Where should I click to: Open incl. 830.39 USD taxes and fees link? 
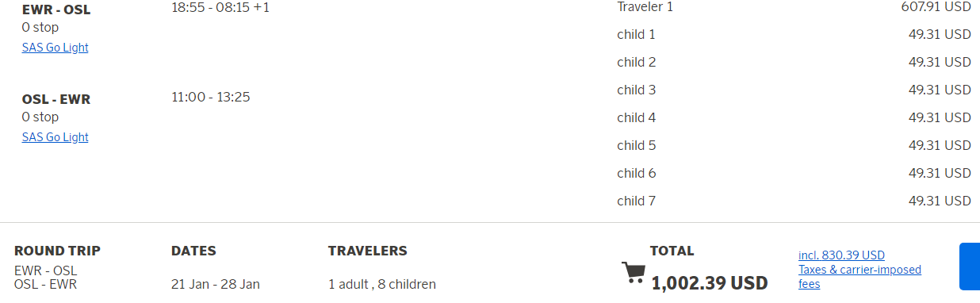click(859, 270)
